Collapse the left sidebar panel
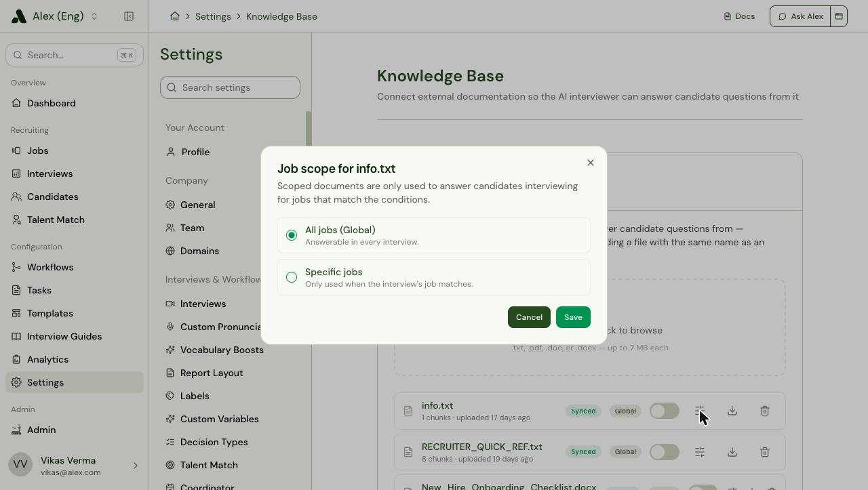The height and width of the screenshot is (490, 868). point(129,16)
